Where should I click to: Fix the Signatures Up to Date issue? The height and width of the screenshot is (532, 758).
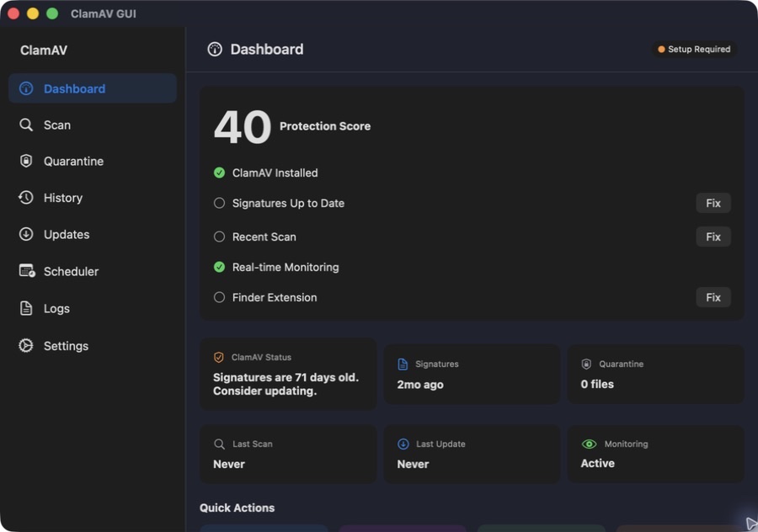coord(713,203)
